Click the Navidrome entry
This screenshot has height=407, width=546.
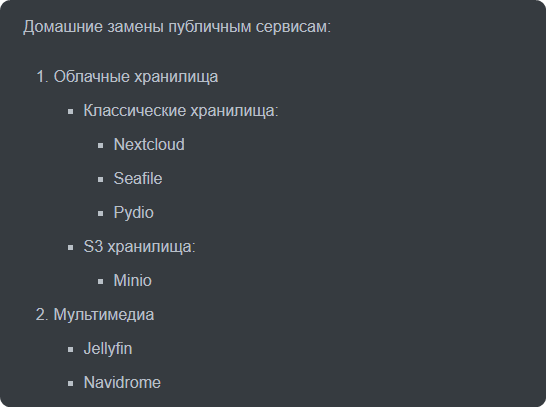(x=122, y=383)
